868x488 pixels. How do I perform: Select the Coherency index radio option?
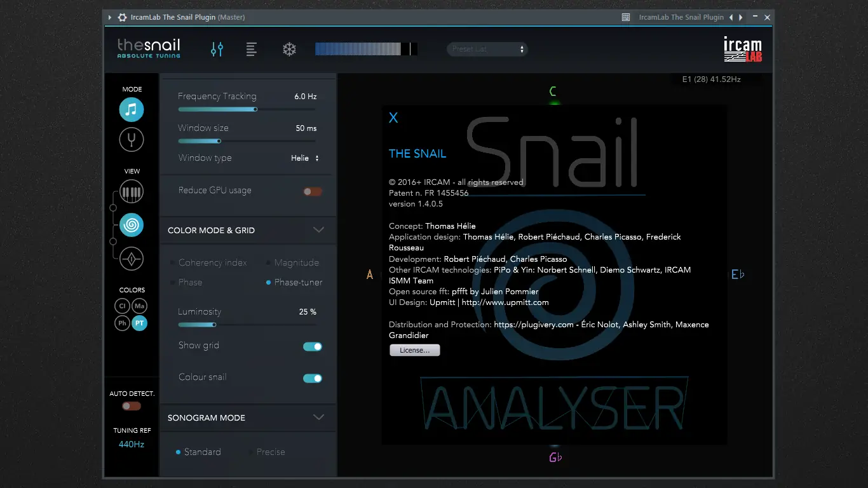[209, 262]
